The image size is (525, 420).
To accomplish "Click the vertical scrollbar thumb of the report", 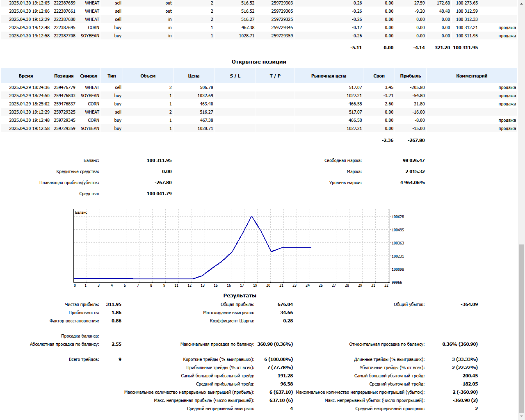I will tap(521, 329).
